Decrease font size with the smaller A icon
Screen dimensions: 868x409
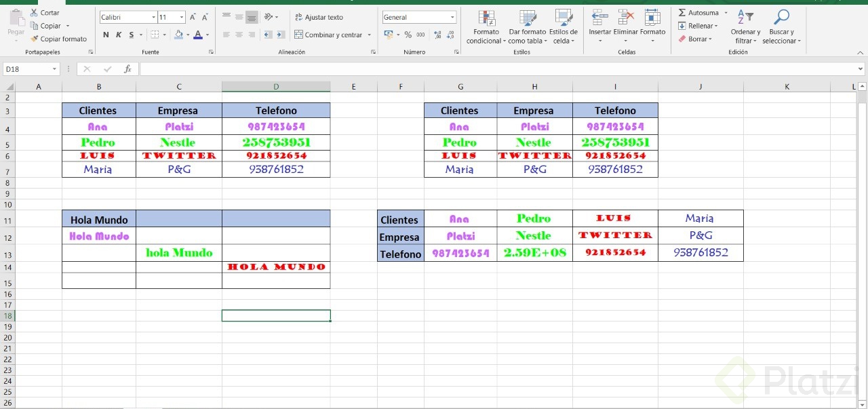[x=205, y=17]
